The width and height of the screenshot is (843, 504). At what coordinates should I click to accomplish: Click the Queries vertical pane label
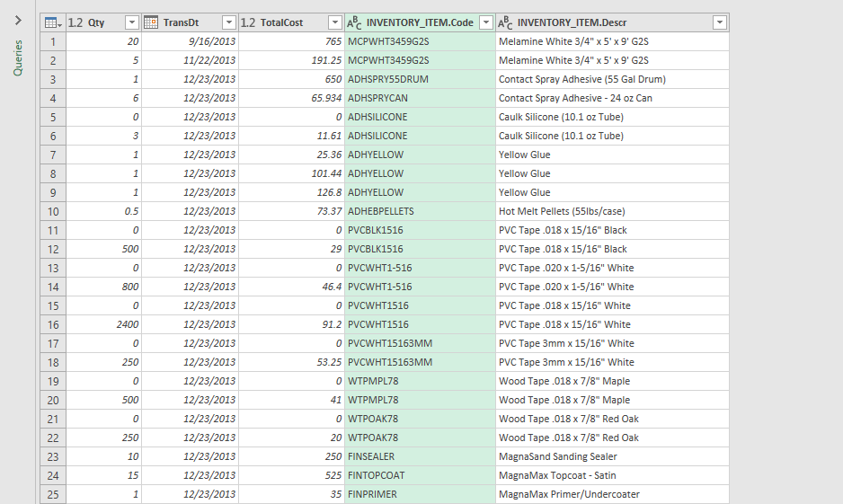point(17,57)
